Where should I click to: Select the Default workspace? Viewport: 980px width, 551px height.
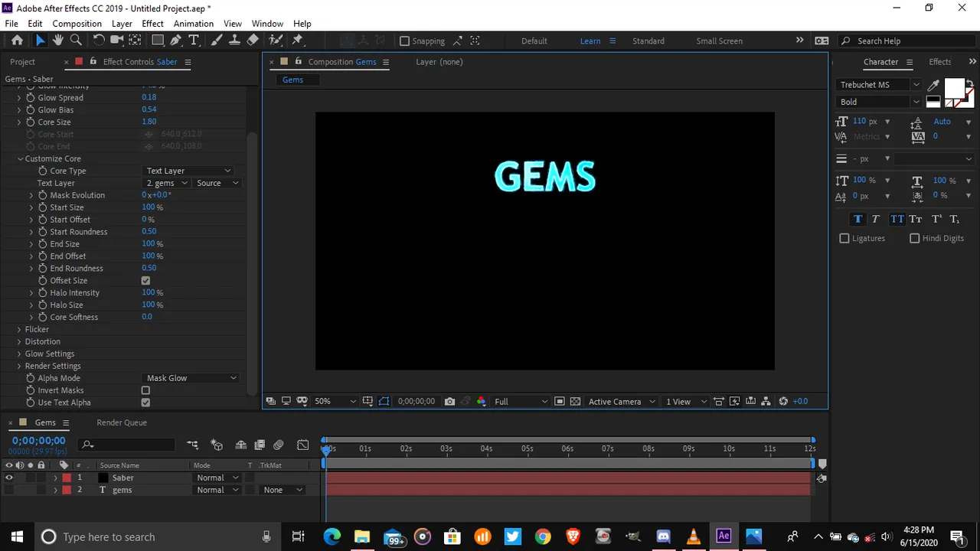tap(534, 41)
